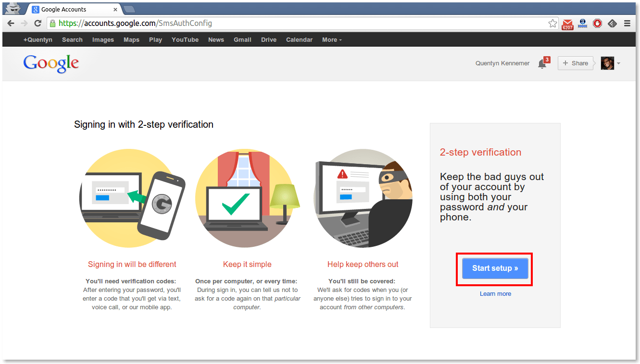Open notifications bell with 3 badge
The width and height of the screenshot is (640, 364).
point(543,63)
